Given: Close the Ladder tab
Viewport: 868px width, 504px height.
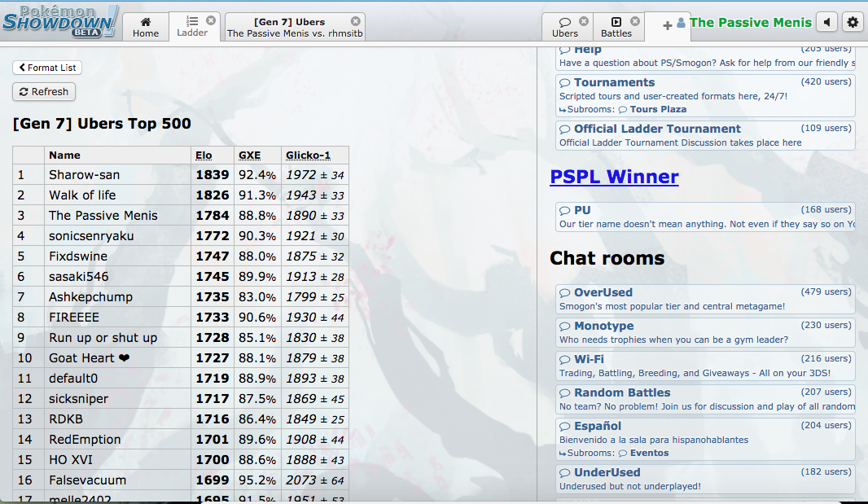Looking at the screenshot, I should [x=211, y=20].
